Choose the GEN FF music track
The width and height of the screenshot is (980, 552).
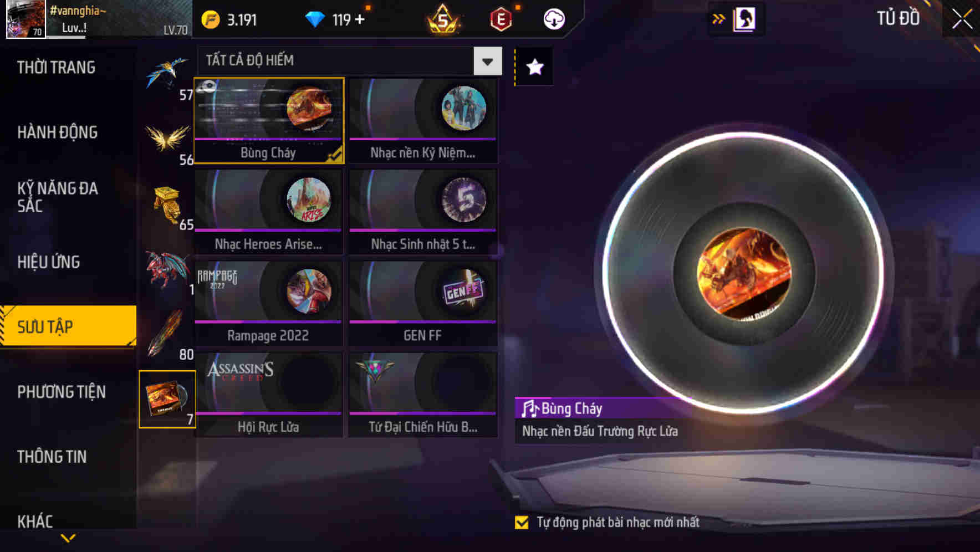click(423, 303)
